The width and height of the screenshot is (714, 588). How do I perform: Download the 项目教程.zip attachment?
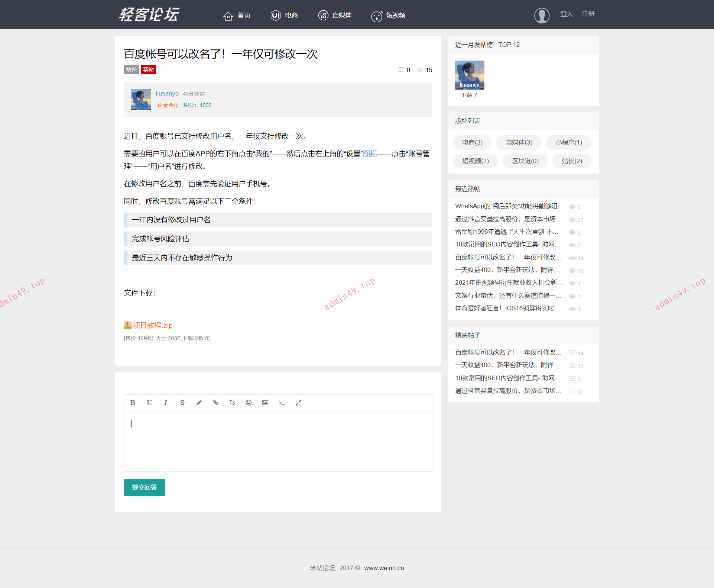coord(152,325)
